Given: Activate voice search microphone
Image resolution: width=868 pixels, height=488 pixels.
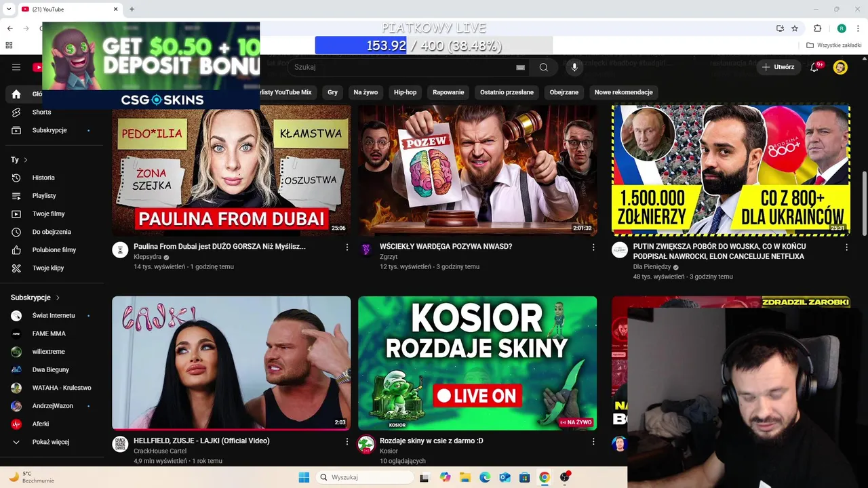Looking at the screenshot, I should 574,67.
